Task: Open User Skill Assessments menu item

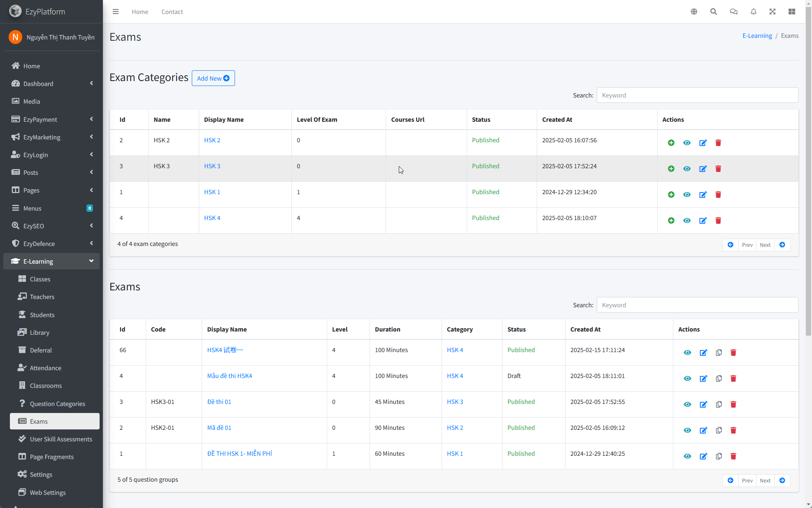Action: click(55, 439)
